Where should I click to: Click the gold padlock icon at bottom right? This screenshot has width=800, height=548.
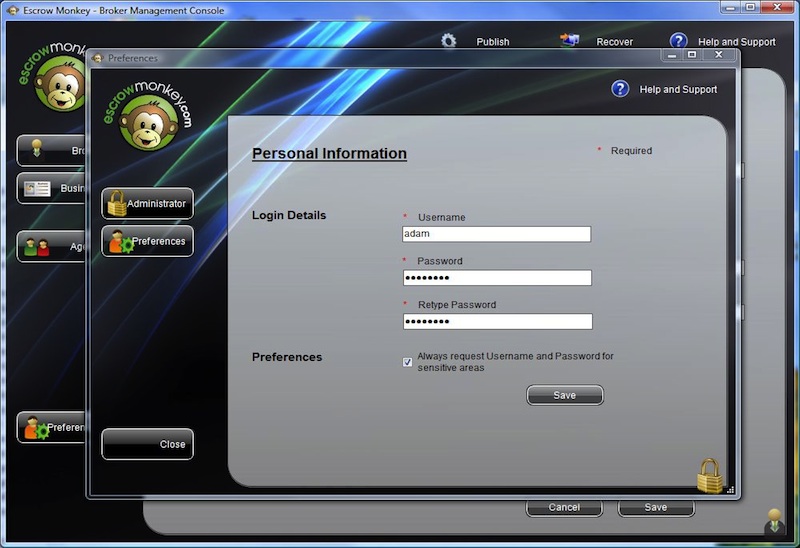click(709, 476)
